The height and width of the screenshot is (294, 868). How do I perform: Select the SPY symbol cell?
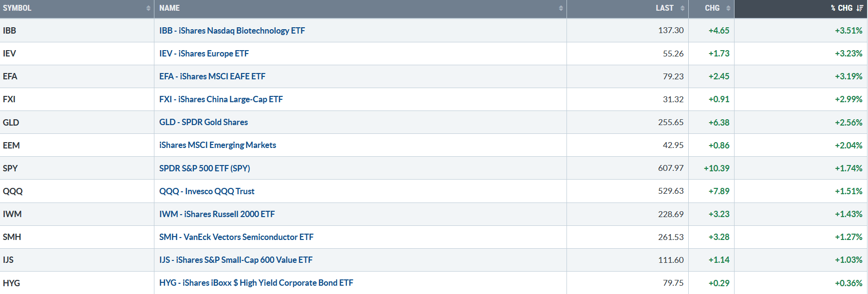(x=77, y=168)
